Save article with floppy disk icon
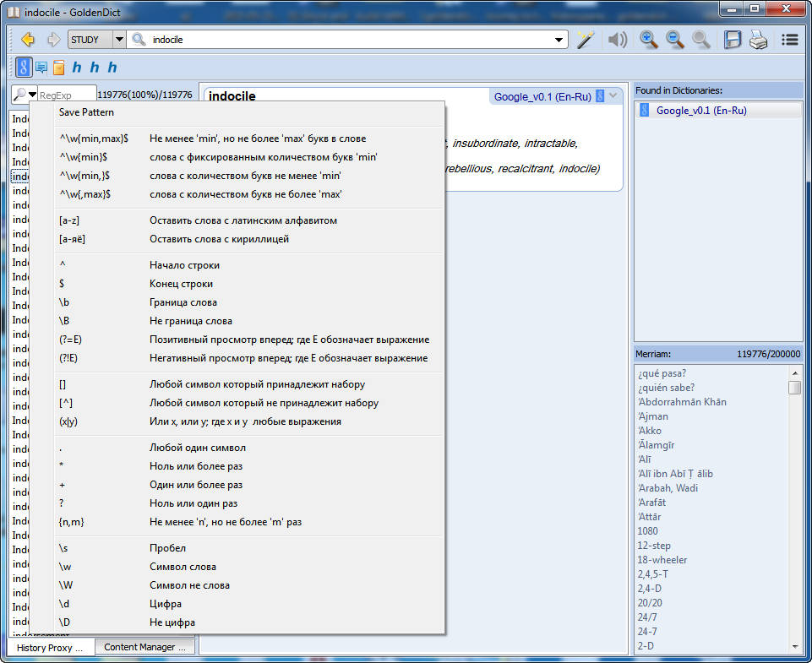 (x=733, y=40)
